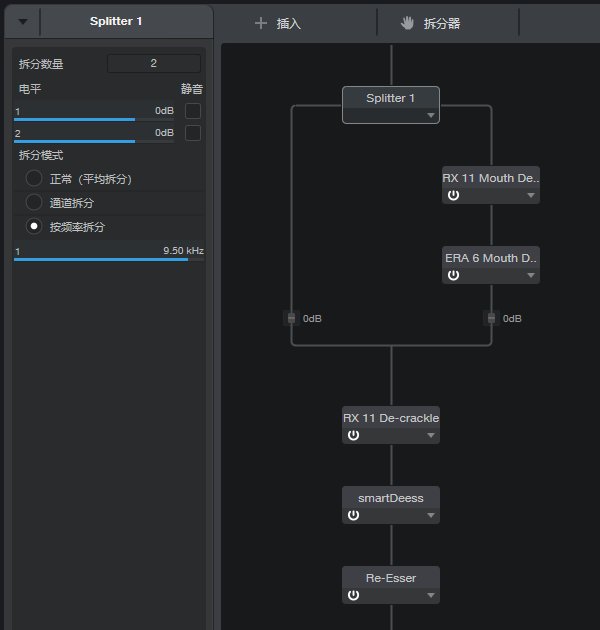Viewport: 600px width, 630px height.
Task: Mute split channel 2 checkbox
Action: pyautogui.click(x=193, y=133)
